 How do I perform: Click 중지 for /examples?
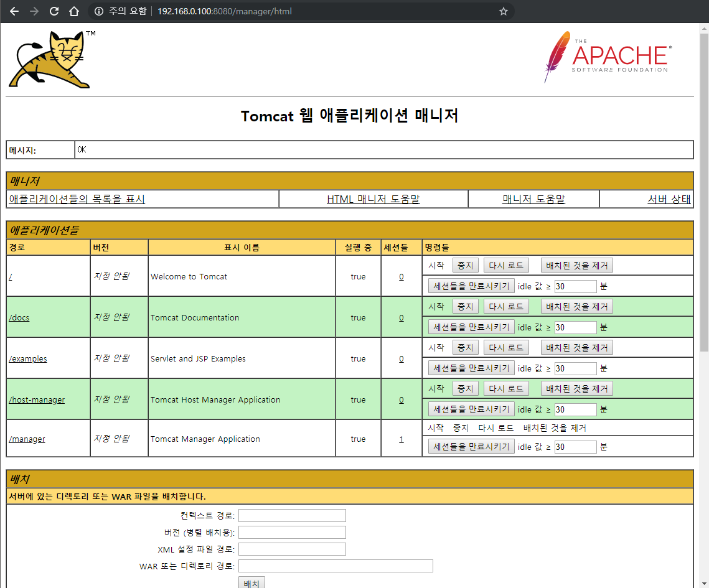(465, 348)
